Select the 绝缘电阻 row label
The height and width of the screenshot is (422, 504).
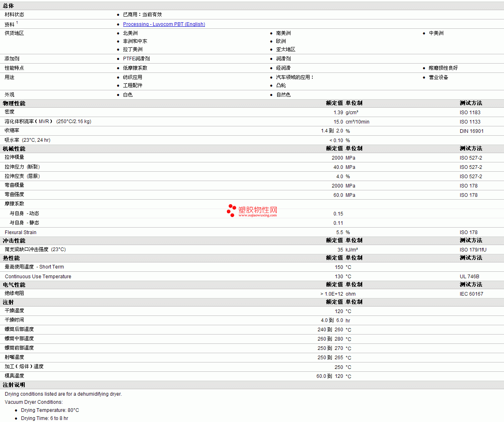tap(14, 293)
